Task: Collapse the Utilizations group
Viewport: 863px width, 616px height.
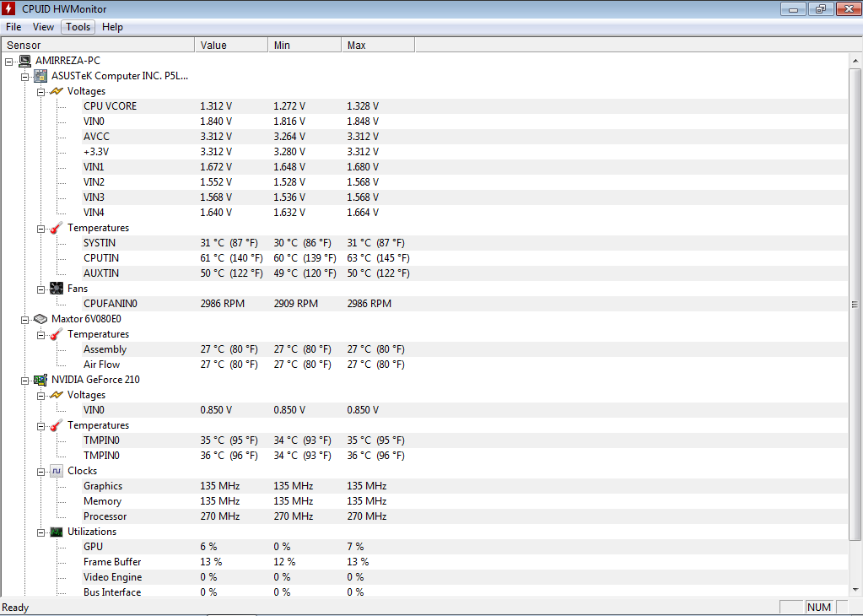Action: coord(40,532)
